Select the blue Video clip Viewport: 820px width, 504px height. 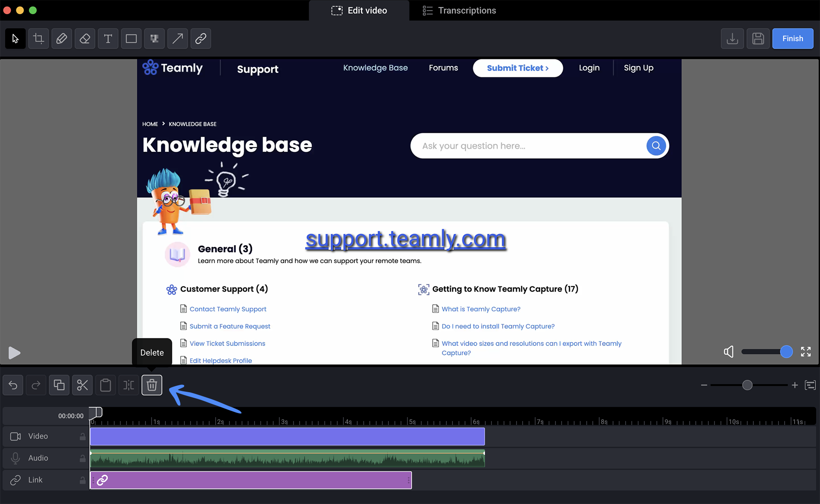[x=288, y=436]
